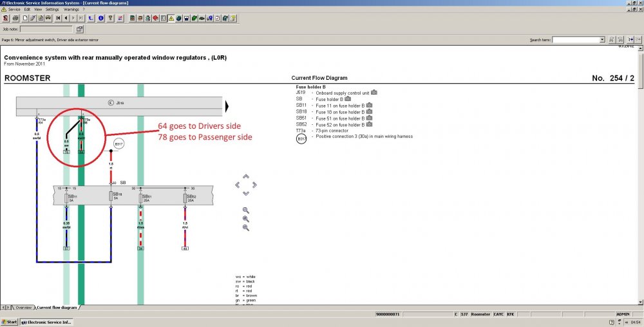The image size is (644, 327).
Task: Click the jump-to-result arrow button after search
Action: coord(630,40)
